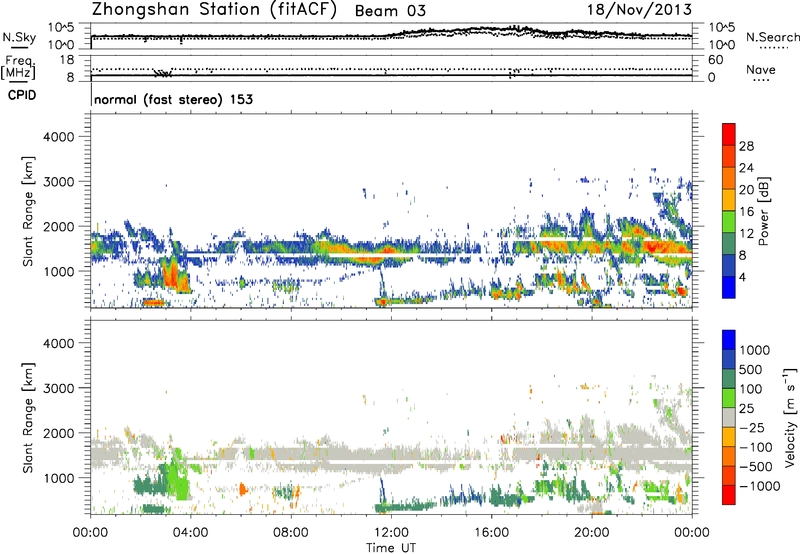Click the '1000' velocity scale value
This screenshot has height=554, width=800.
[x=755, y=350]
